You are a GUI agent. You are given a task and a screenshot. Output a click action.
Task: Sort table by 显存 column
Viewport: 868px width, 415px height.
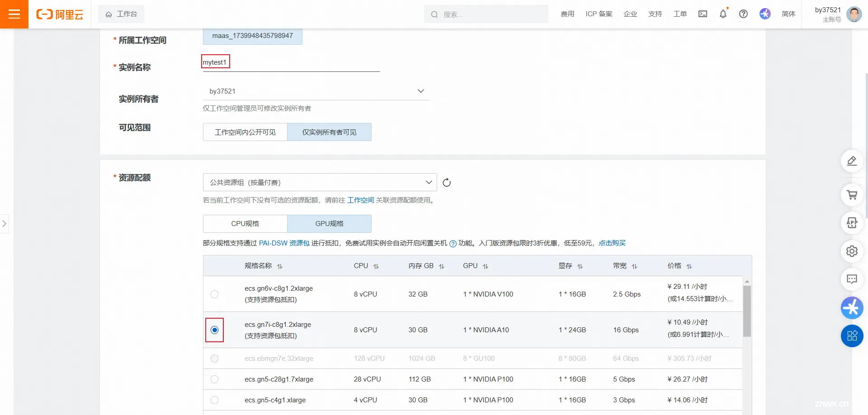pos(580,266)
